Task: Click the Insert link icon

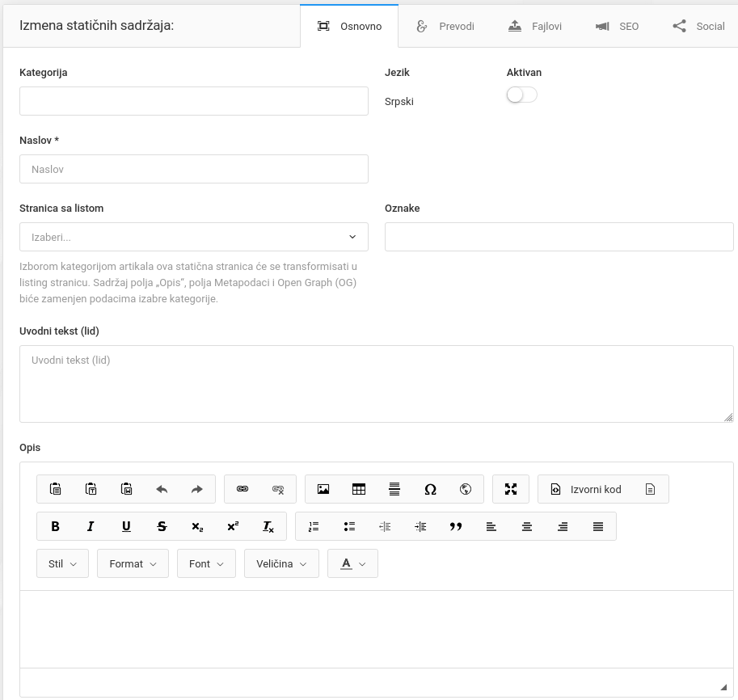Action: click(242, 489)
